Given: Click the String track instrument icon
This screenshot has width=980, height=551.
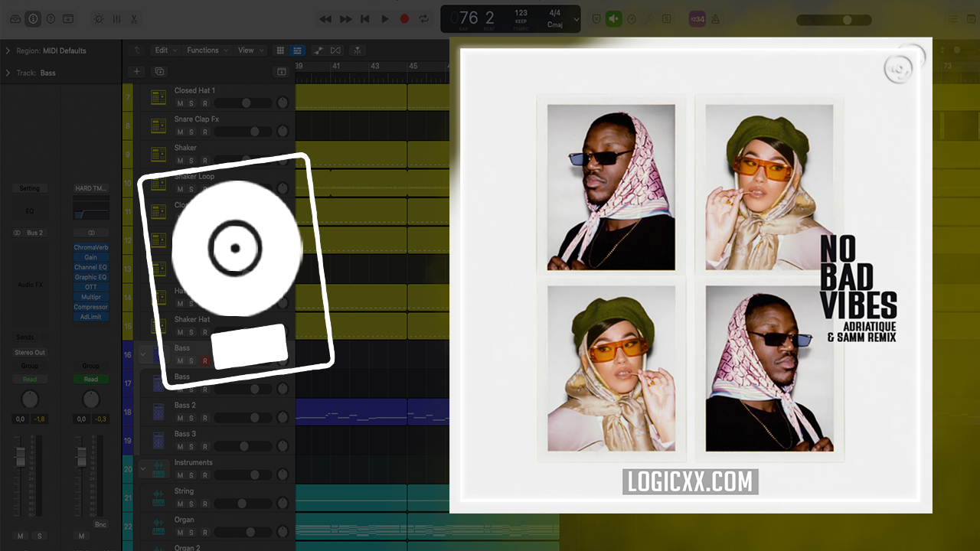Looking at the screenshot, I should click(158, 497).
